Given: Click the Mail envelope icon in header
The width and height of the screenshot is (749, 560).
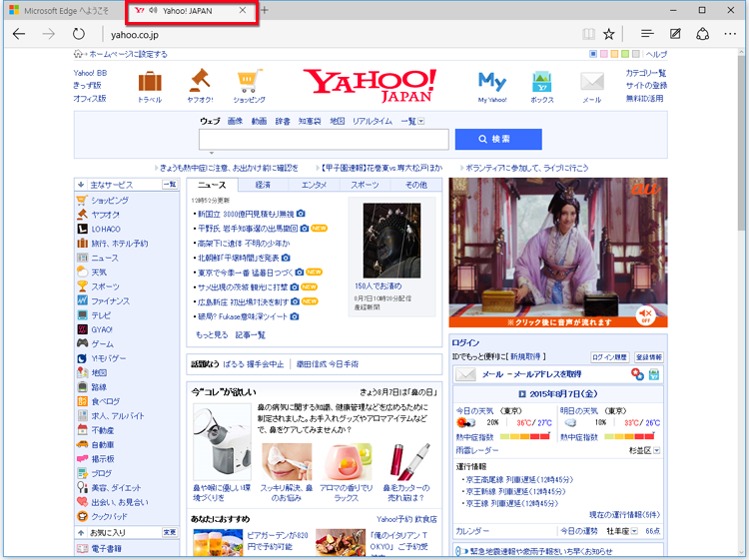Looking at the screenshot, I should click(592, 82).
